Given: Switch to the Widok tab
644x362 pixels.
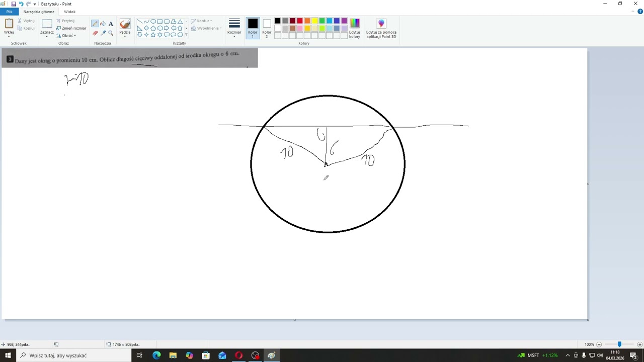Looking at the screenshot, I should tap(69, 12).
